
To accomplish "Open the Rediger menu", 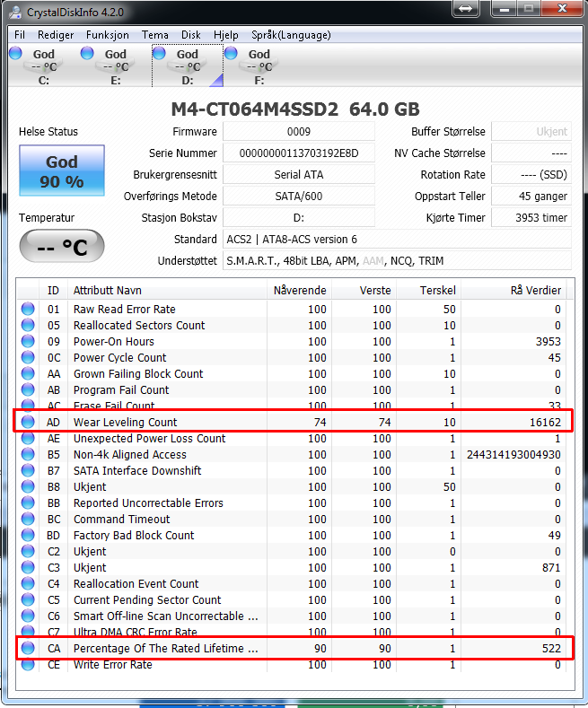I will [56, 35].
